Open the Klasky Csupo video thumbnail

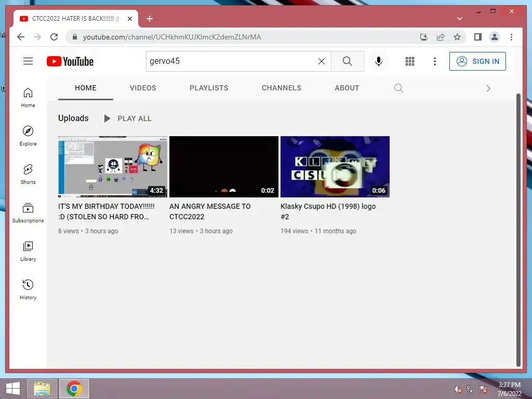click(x=335, y=167)
